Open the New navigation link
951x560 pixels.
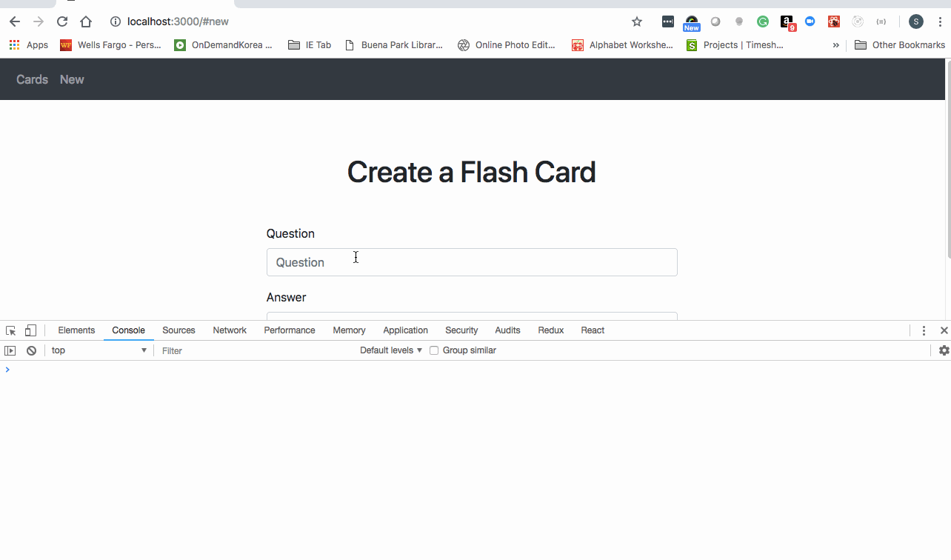[71, 79]
